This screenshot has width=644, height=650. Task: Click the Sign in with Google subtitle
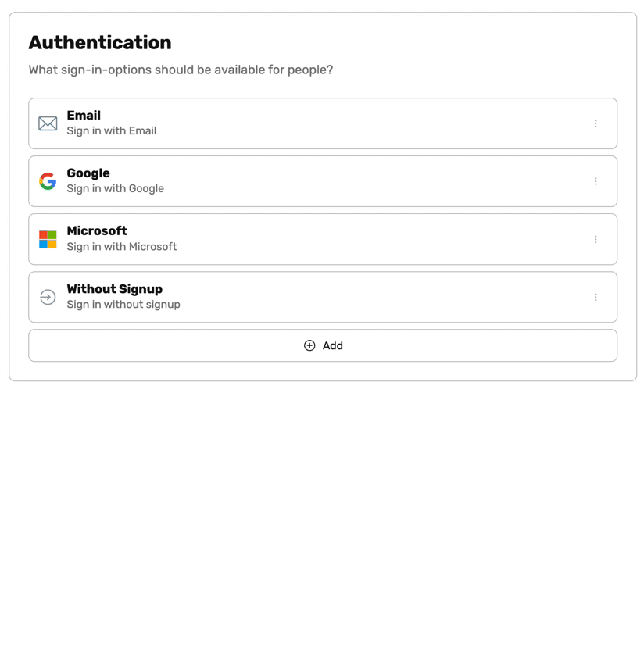115,188
